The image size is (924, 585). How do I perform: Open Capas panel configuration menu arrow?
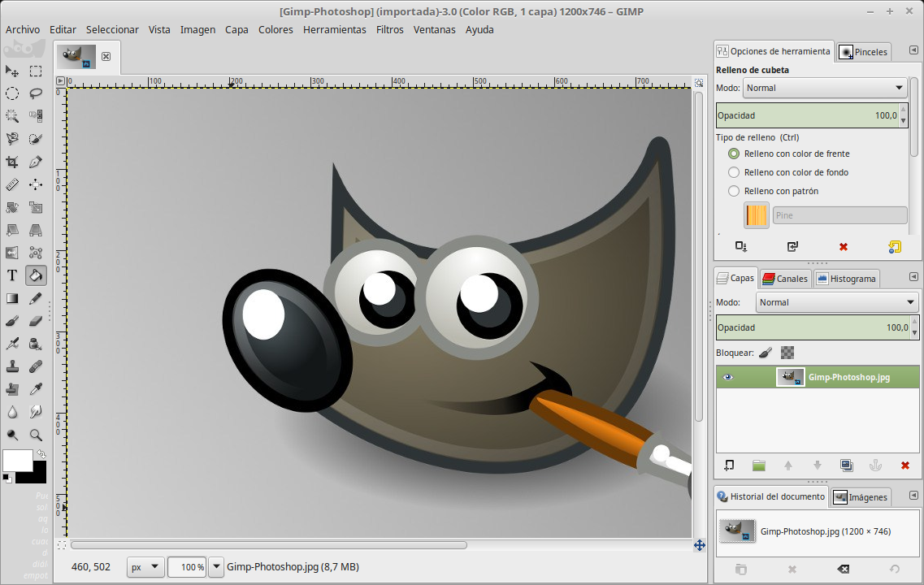[x=913, y=276]
